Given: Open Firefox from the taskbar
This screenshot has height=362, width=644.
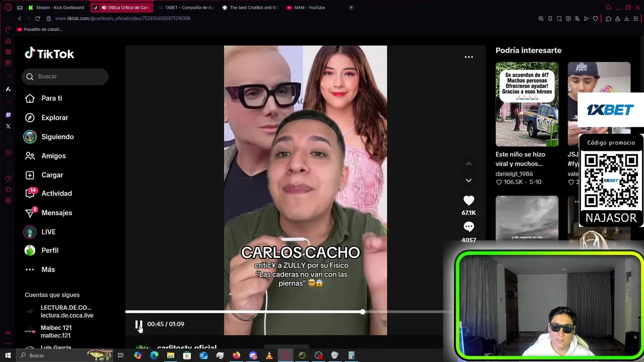Looking at the screenshot, I should pos(236,355).
